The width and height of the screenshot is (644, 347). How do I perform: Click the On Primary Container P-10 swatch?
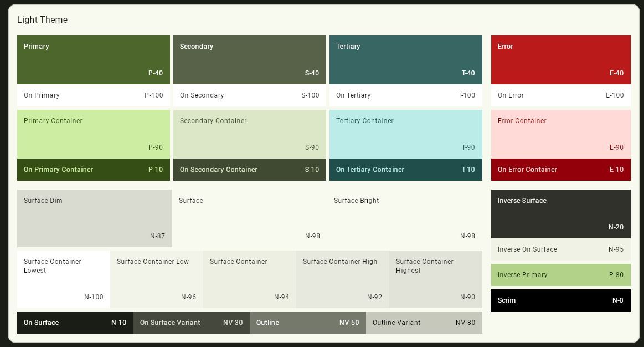click(x=93, y=170)
